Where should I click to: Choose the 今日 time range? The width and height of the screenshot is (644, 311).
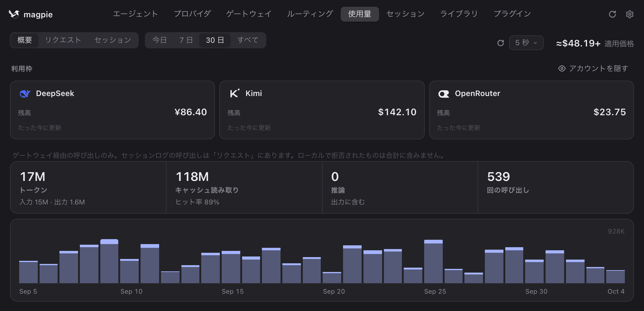point(160,40)
